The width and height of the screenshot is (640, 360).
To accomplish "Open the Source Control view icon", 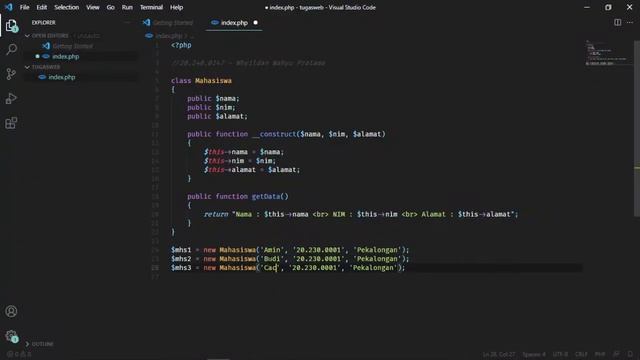I will click(11, 74).
